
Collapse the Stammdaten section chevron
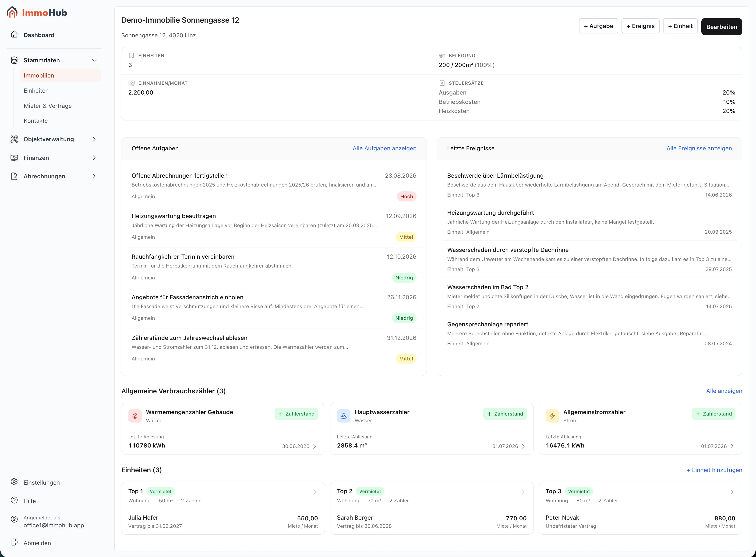pos(94,60)
